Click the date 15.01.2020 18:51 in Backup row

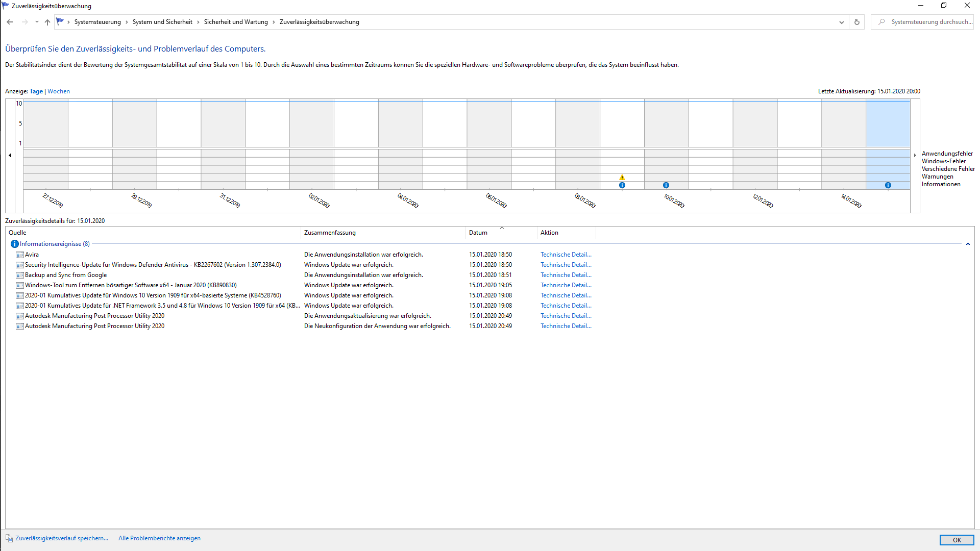(491, 275)
